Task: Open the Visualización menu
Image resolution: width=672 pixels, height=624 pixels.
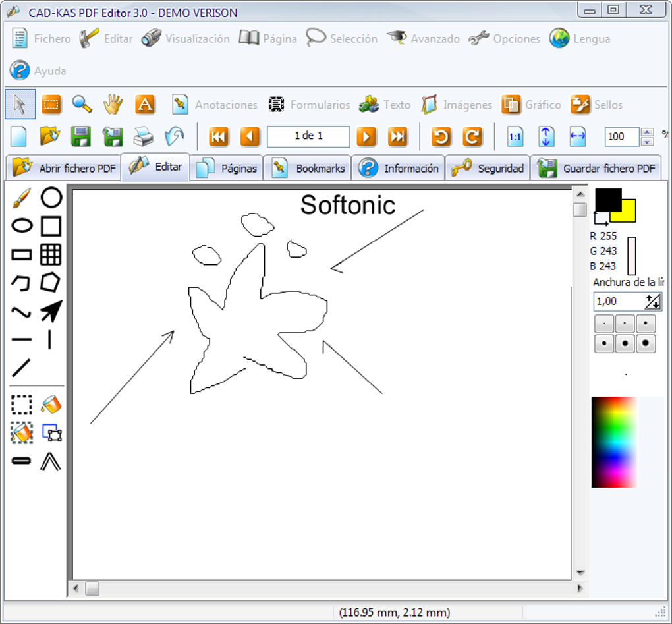Action: (186, 39)
